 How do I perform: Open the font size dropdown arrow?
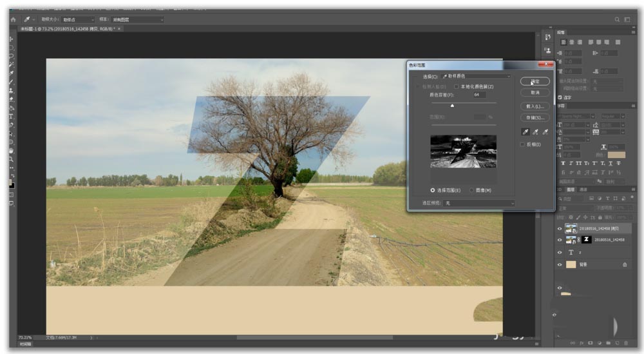[588, 124]
